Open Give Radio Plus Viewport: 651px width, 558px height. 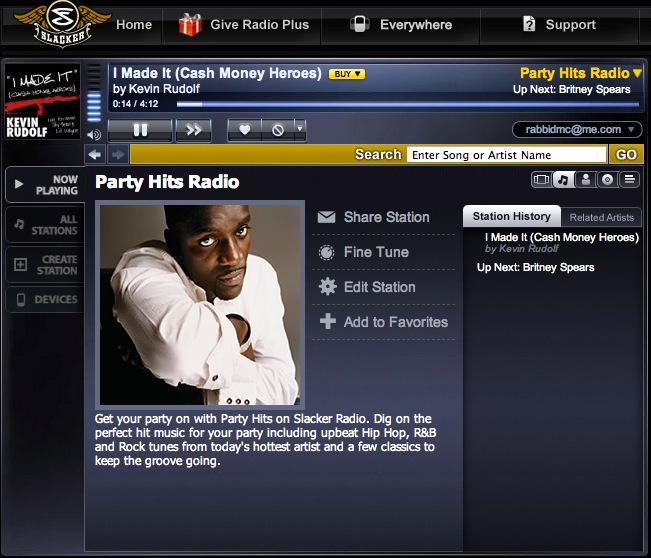(x=259, y=25)
